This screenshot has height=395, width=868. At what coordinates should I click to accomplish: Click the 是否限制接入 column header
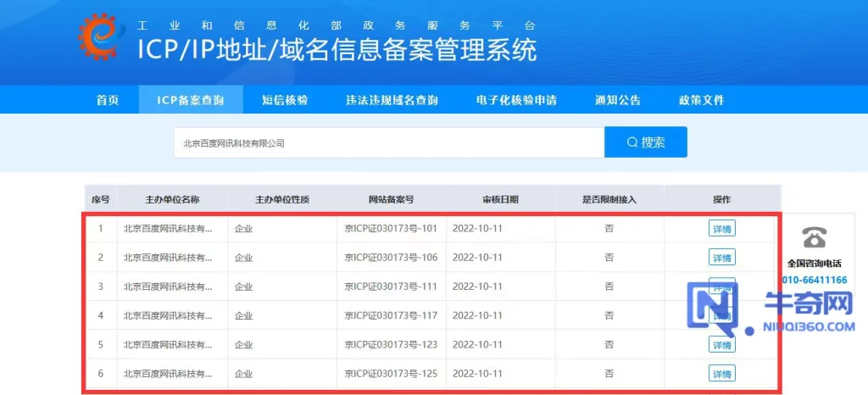[609, 200]
